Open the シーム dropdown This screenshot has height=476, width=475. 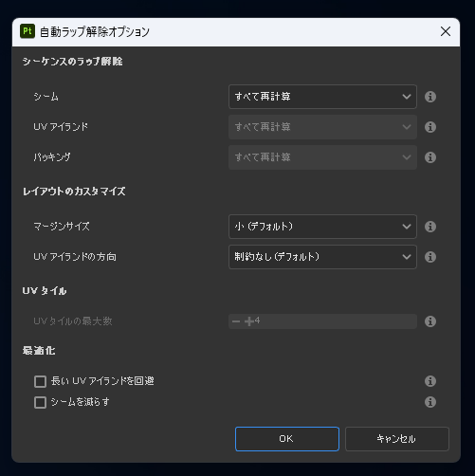coord(322,97)
